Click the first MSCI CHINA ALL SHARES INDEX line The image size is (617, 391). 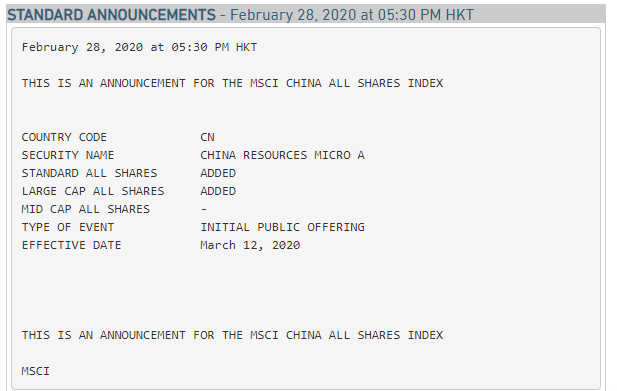tap(232, 83)
